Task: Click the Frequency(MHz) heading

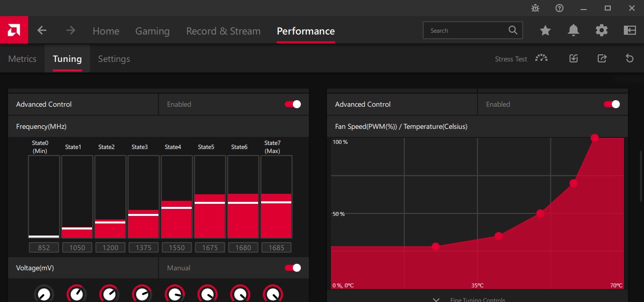Action: [x=41, y=126]
